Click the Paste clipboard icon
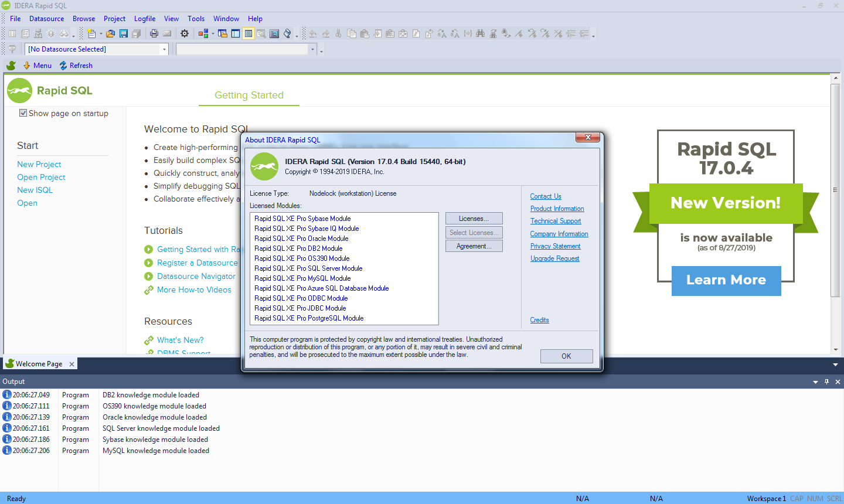This screenshot has height=504, width=844. (365, 33)
